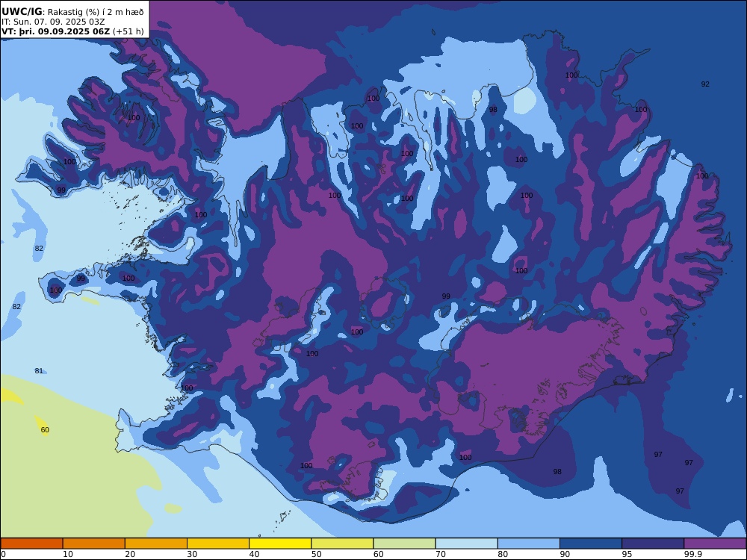Select the "60" value in the yellow patch
The height and width of the screenshot is (560, 747).
[x=45, y=430]
